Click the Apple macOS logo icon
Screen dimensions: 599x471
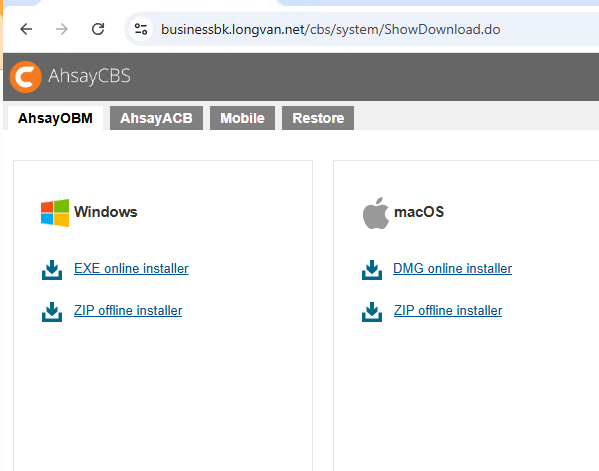click(376, 213)
